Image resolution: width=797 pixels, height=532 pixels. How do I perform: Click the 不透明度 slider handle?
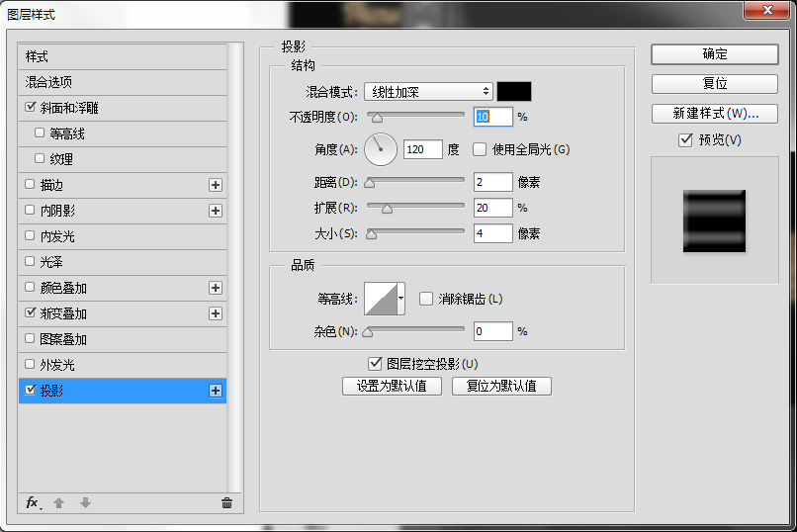click(377, 119)
